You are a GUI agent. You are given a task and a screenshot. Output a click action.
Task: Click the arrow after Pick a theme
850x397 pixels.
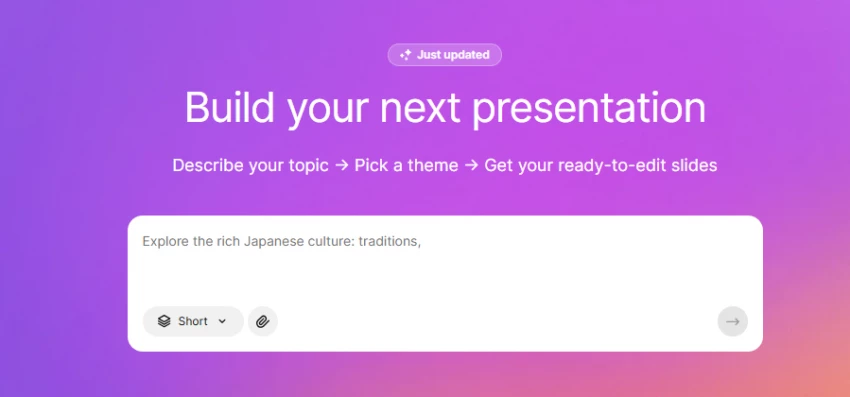(x=472, y=165)
